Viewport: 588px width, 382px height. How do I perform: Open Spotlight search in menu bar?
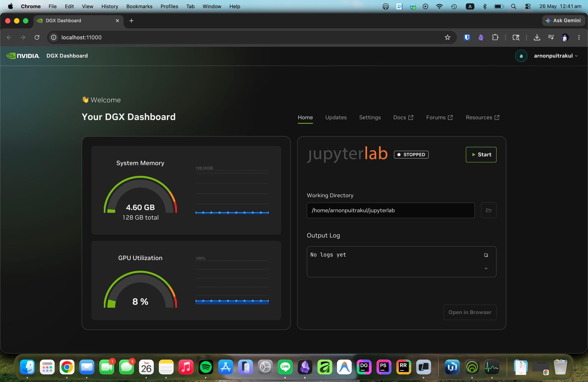(514, 6)
